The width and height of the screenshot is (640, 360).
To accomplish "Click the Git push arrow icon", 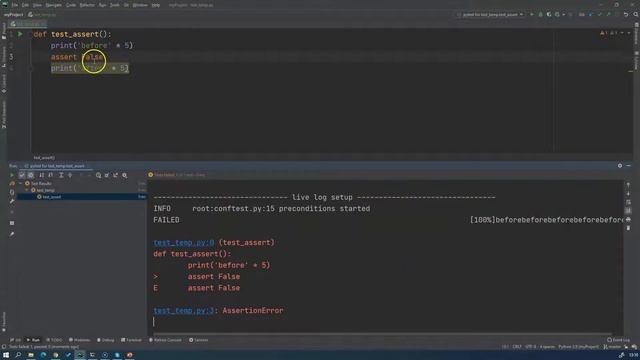I will click(608, 15).
